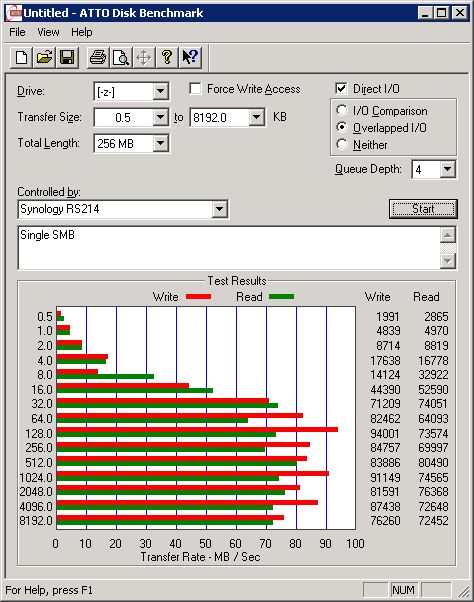The width and height of the screenshot is (474, 602).
Task: Expand the Queue Depth dropdown
Action: click(448, 169)
